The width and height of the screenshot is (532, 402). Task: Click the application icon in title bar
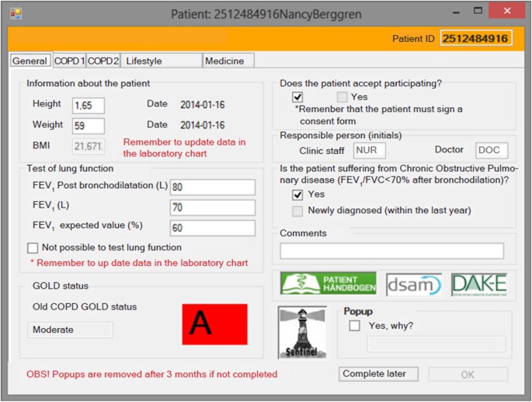(x=16, y=12)
